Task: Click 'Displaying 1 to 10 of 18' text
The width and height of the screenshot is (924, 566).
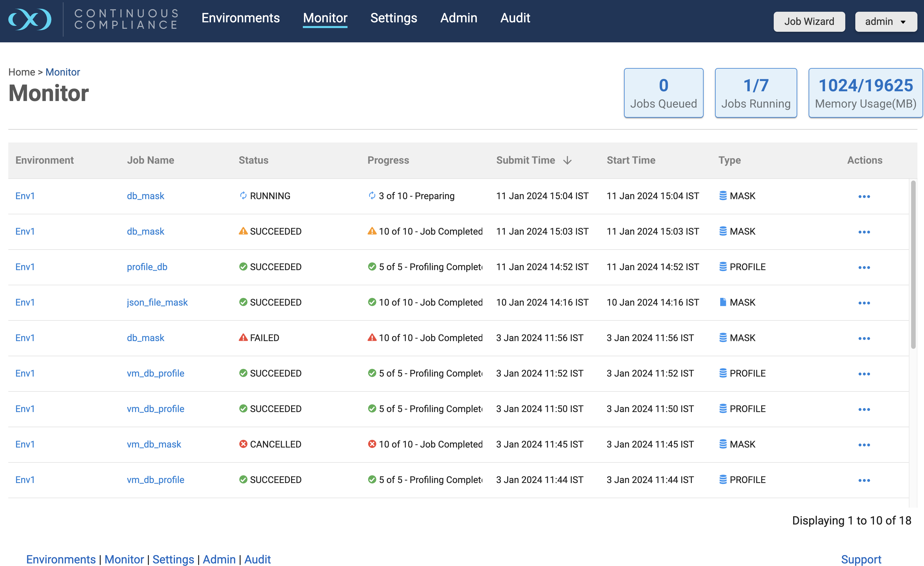Action: pyautogui.click(x=852, y=520)
